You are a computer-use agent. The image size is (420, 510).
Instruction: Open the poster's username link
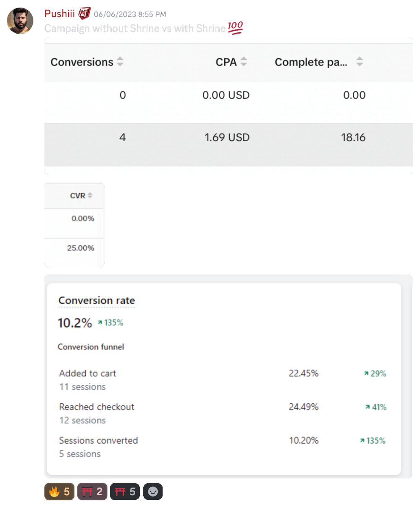click(x=59, y=14)
